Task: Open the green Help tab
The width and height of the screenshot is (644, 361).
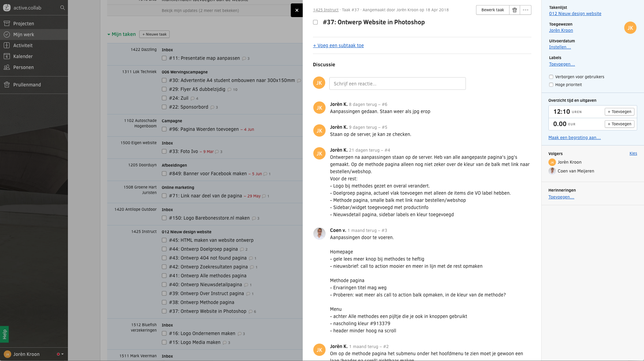Action: click(x=4, y=334)
